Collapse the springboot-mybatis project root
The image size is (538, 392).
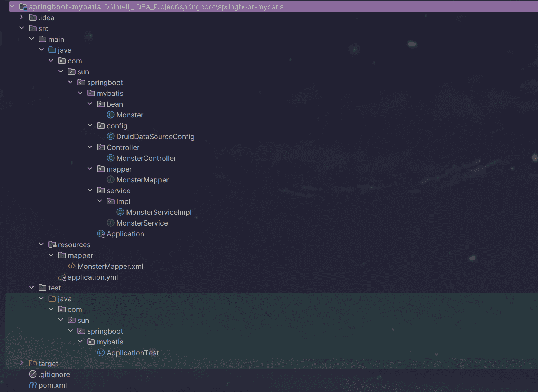12,6
